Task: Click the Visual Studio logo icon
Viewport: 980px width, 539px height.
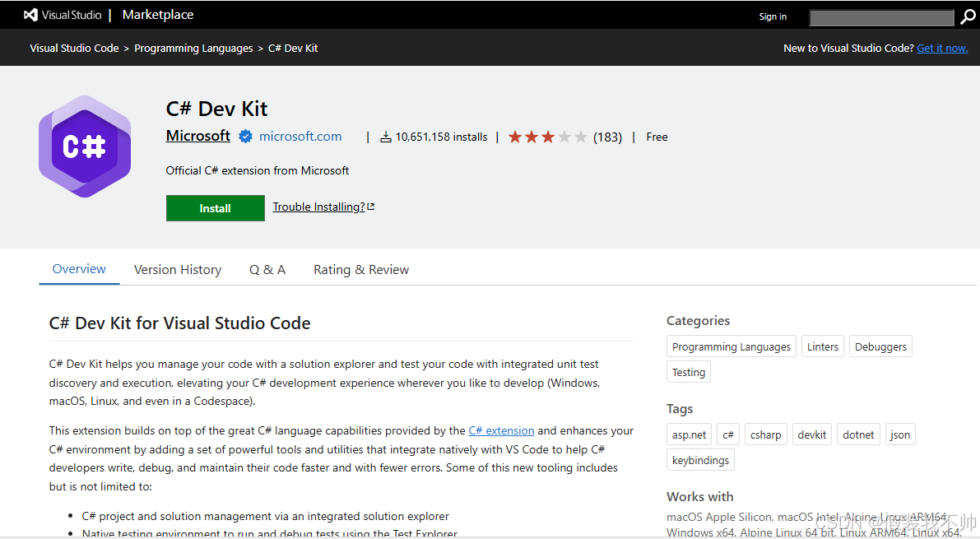Action: point(30,14)
